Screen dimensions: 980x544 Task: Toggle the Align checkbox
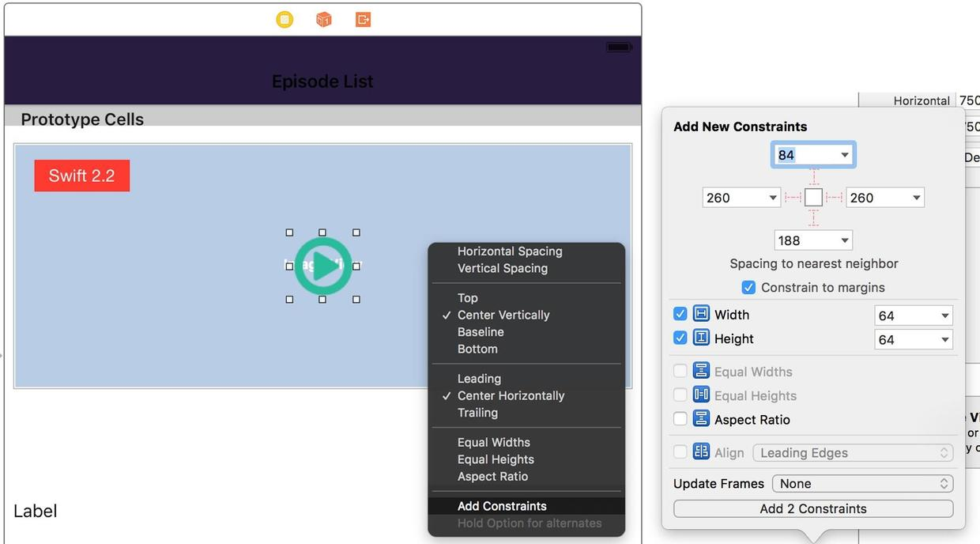tap(680, 452)
